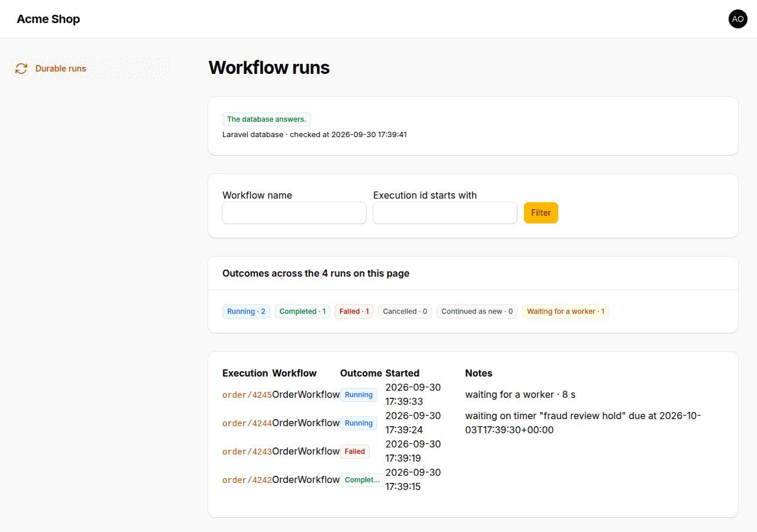
Task: Click the Notes column header
Action: pos(479,373)
